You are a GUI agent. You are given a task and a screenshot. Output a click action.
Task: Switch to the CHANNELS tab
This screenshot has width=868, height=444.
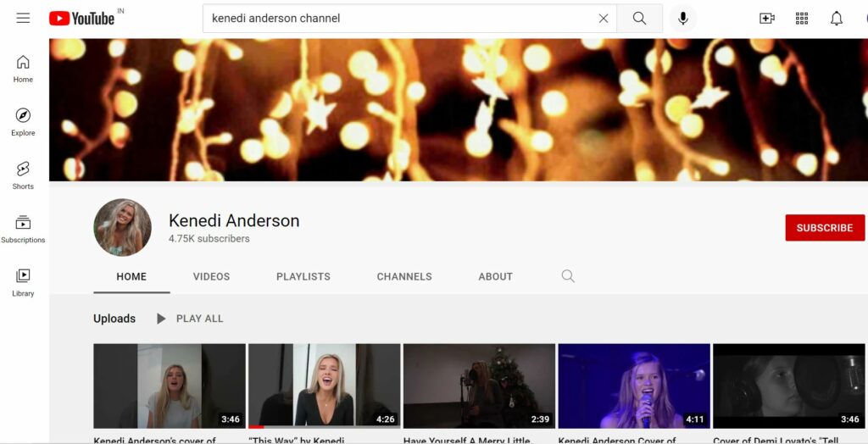point(404,276)
